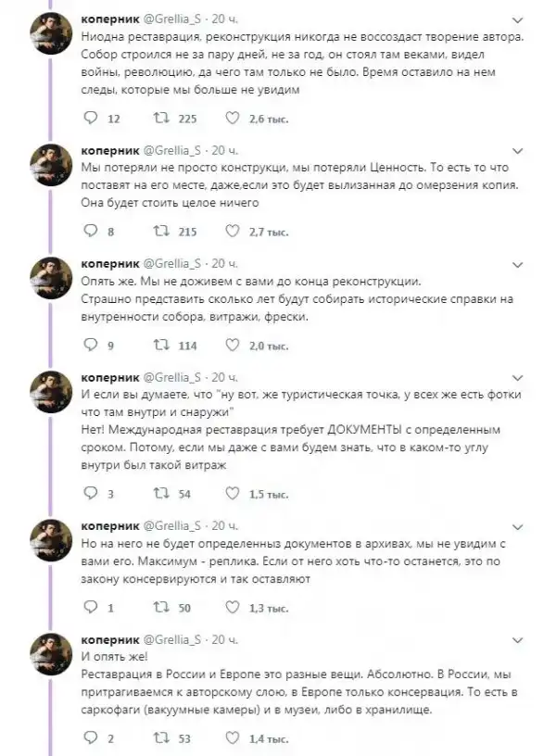556x756 pixels.
Task: Click retweet icon next to count 54
Action: click(160, 494)
